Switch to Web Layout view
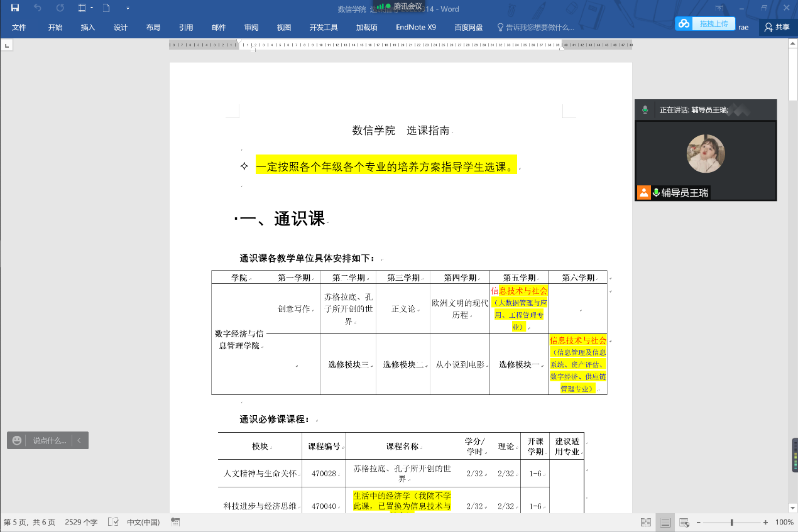 click(x=684, y=523)
